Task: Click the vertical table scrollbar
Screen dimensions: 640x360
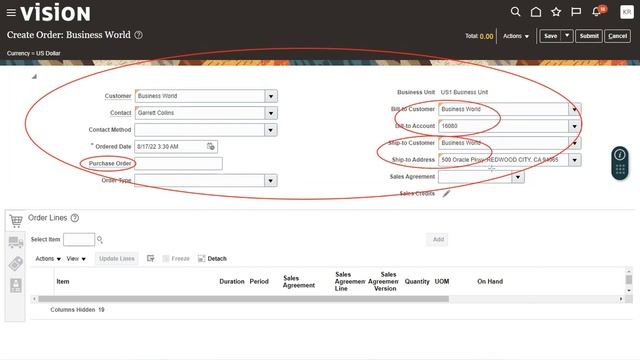Action: coord(629,280)
